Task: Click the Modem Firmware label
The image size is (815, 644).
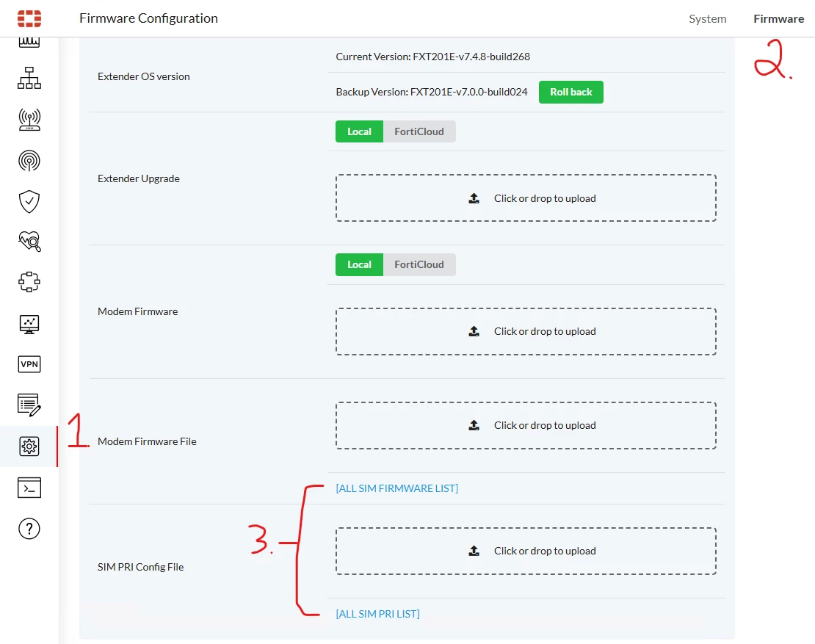Action: (x=138, y=311)
